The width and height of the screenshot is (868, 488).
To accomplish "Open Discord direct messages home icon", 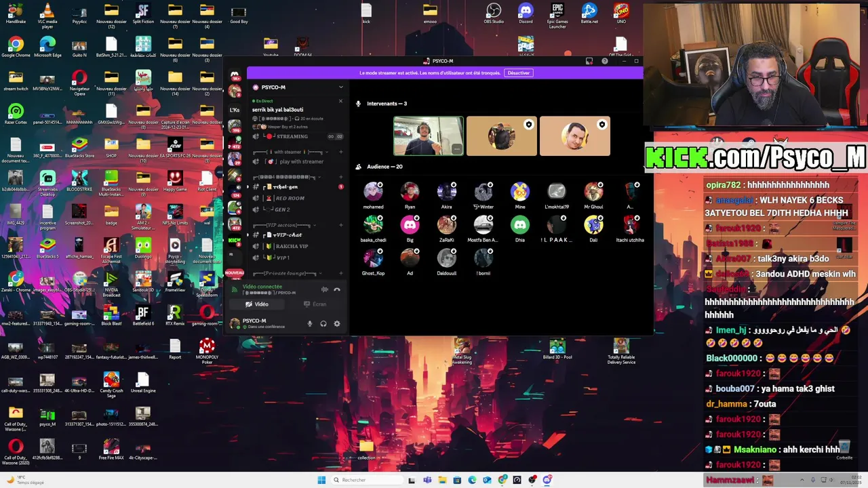I will (x=235, y=75).
